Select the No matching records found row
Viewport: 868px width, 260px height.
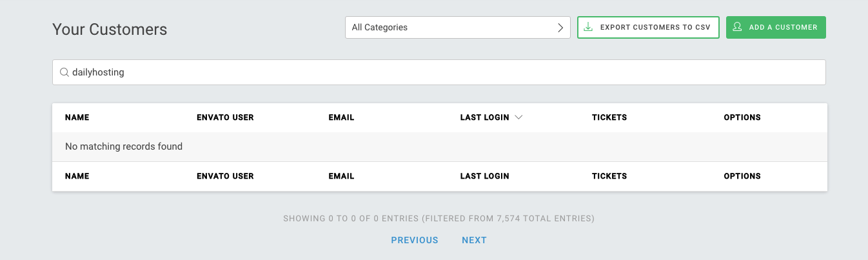click(440, 146)
